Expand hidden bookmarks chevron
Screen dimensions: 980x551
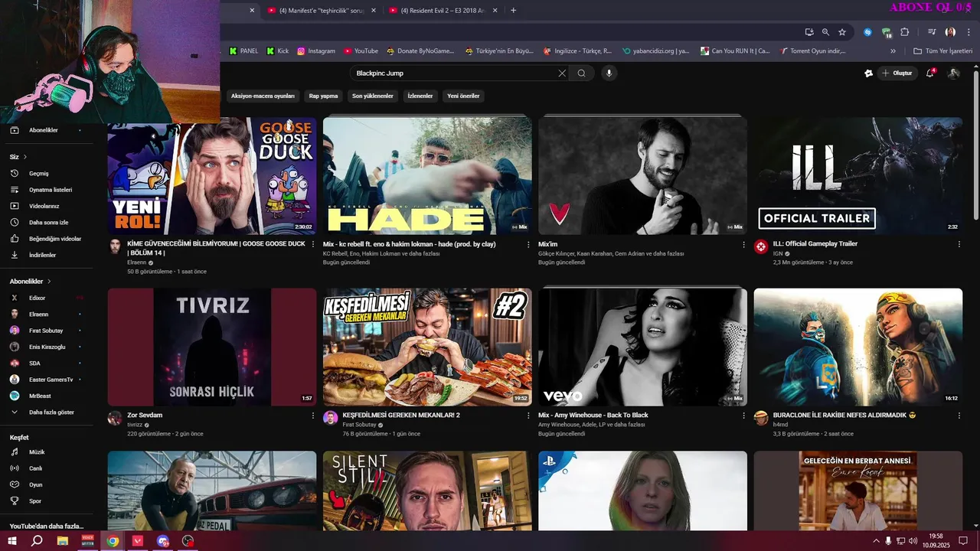[x=893, y=51]
